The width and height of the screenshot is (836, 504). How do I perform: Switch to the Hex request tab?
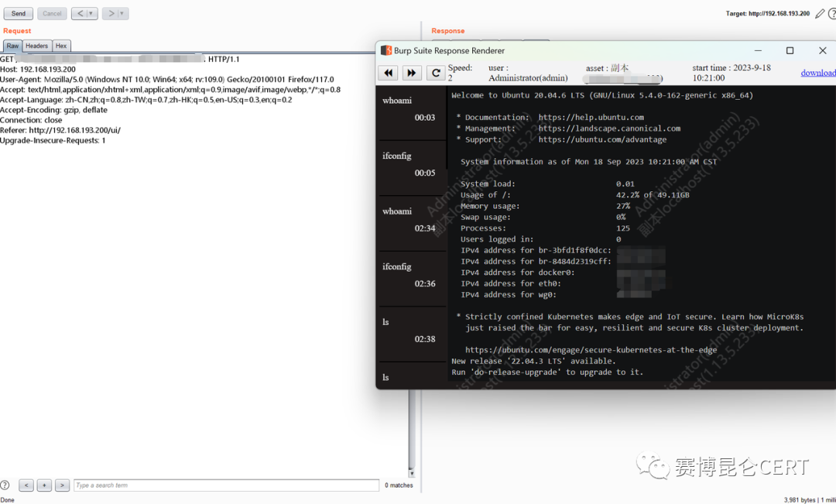[x=61, y=46]
